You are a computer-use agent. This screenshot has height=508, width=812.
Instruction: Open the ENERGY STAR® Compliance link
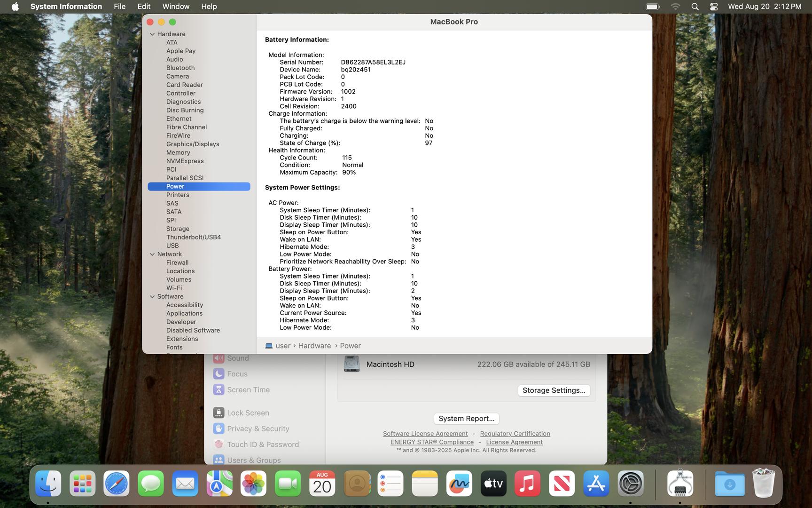432,442
